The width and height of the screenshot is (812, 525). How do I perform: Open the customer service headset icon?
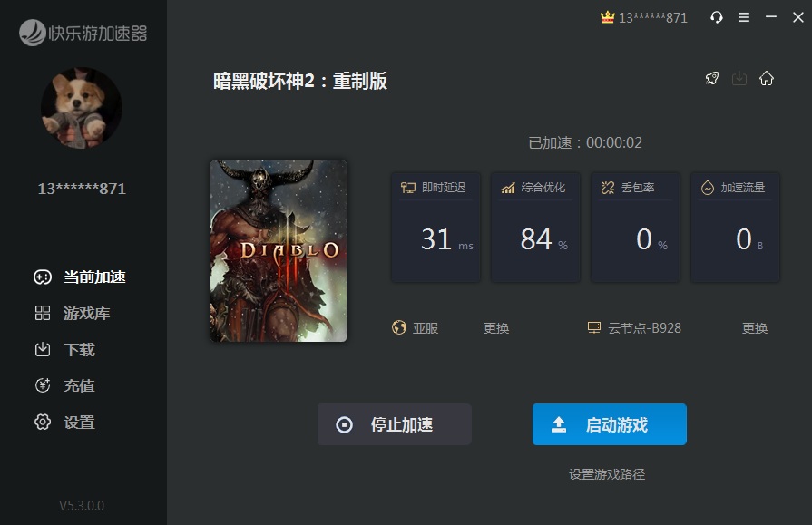(717, 17)
